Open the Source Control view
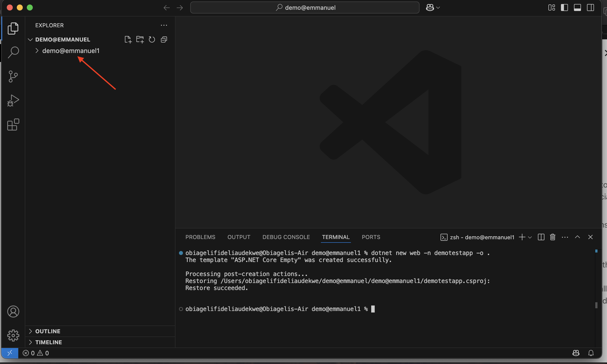This screenshot has height=364, width=607. tap(13, 76)
